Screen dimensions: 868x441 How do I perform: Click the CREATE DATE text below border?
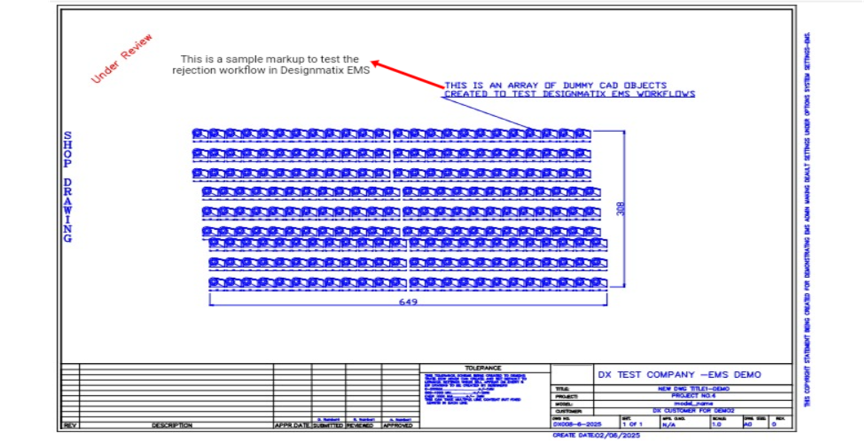click(596, 435)
